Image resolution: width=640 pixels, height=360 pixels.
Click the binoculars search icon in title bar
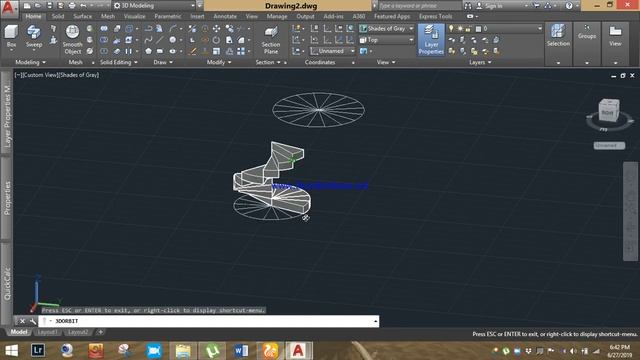(468, 6)
